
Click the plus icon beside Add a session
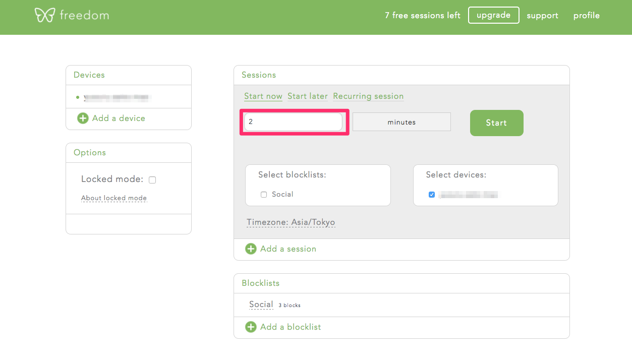coord(251,249)
